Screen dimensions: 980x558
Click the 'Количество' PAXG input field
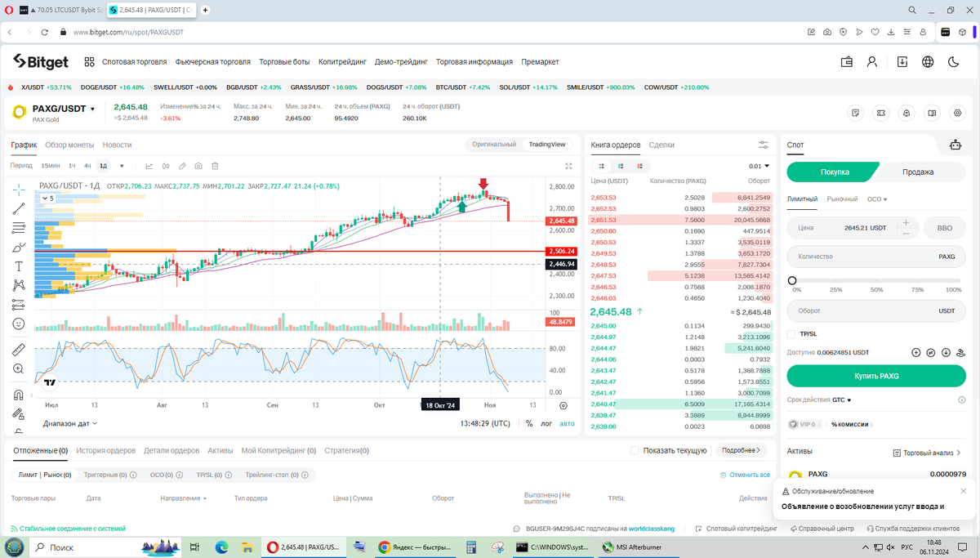click(876, 257)
